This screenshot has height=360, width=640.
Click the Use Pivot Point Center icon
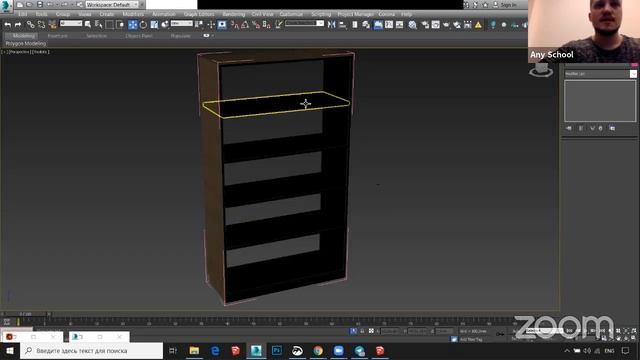(x=199, y=25)
